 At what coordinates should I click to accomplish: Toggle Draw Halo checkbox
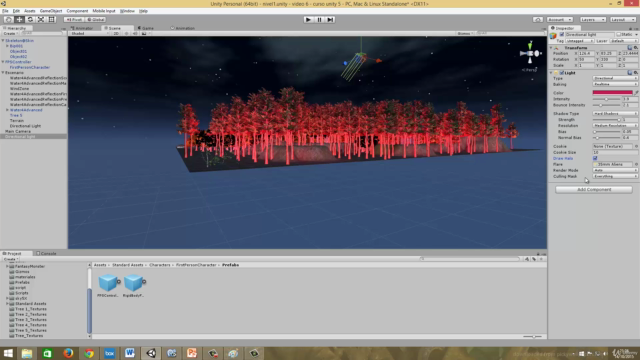coord(595,158)
